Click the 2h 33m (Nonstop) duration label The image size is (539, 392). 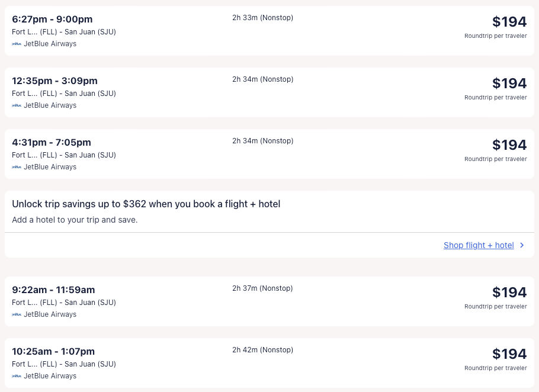(x=262, y=18)
